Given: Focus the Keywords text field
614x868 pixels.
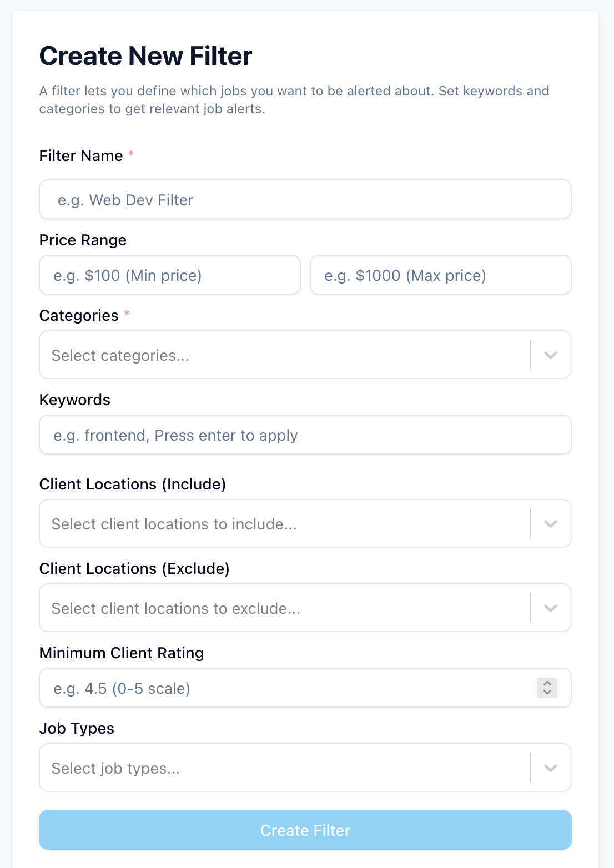Looking at the screenshot, I should coord(305,435).
